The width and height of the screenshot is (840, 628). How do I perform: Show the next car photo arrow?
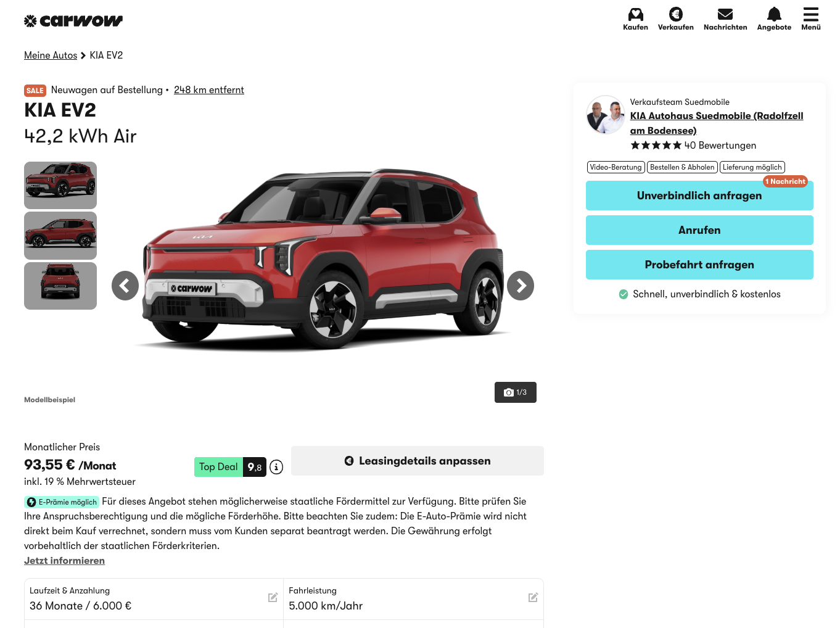[521, 286]
